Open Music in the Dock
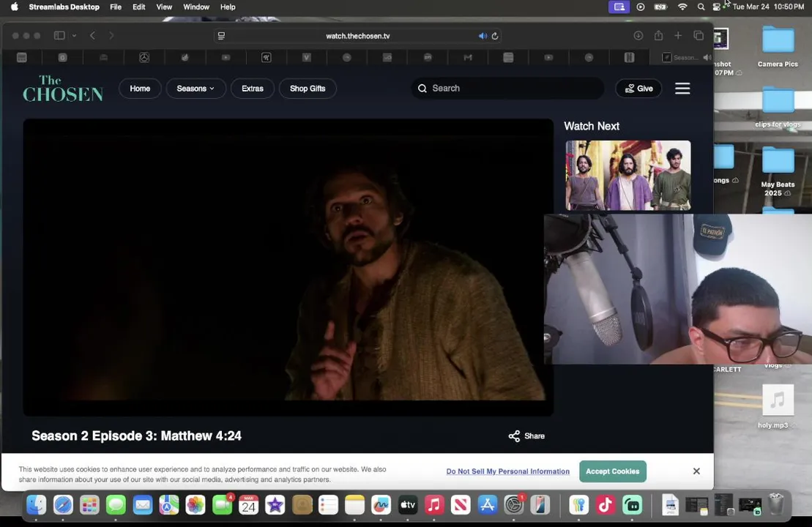This screenshot has width=812, height=527. click(x=434, y=505)
